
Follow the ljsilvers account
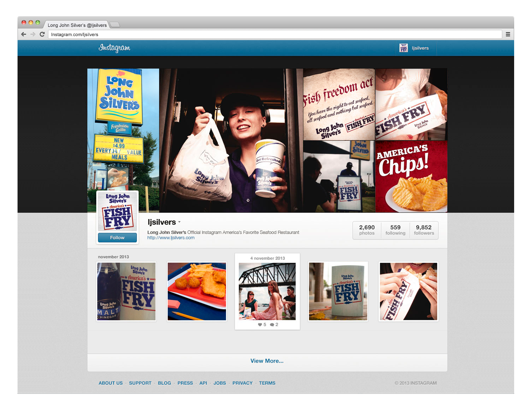(117, 237)
